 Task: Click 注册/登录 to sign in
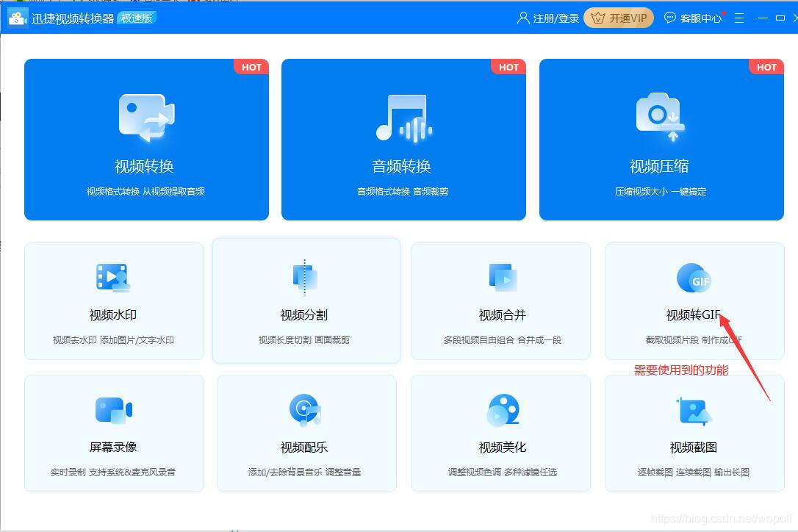[556, 18]
